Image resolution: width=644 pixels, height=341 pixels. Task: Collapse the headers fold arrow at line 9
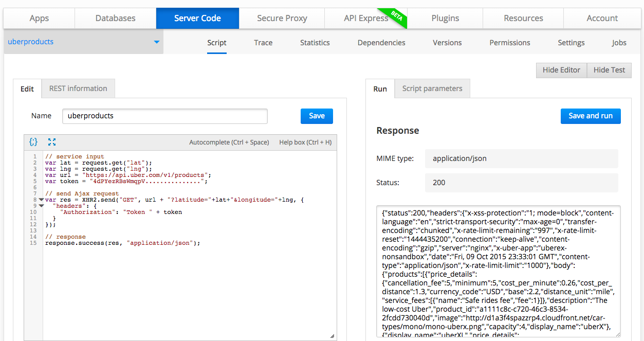41,206
